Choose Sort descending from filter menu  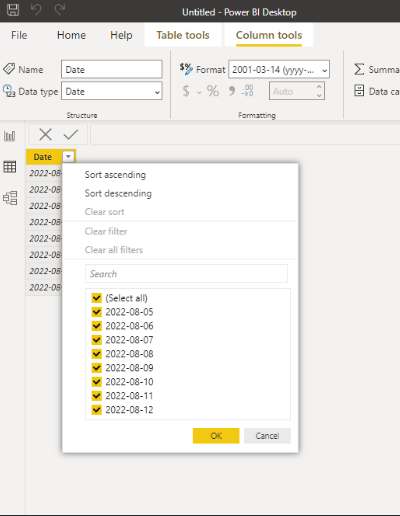click(118, 193)
